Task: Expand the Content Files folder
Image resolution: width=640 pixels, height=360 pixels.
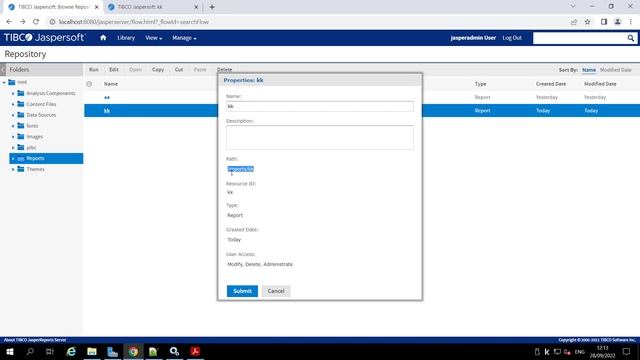Action: 13,104
